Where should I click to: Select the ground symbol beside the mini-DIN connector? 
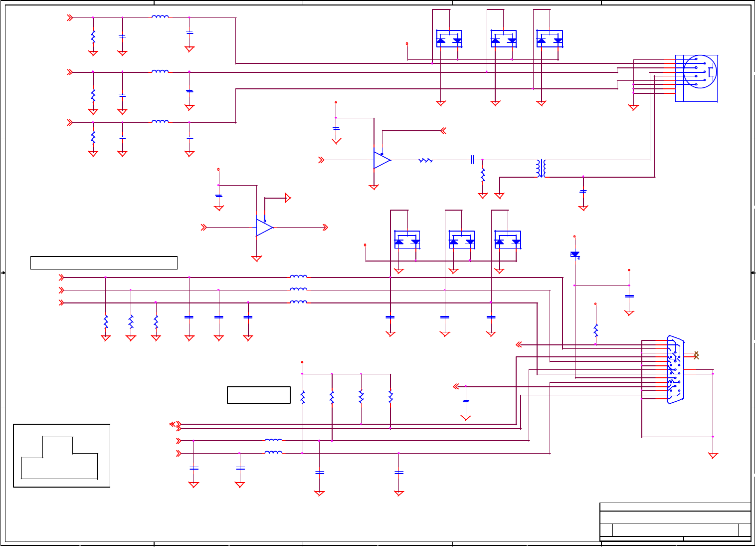point(633,107)
